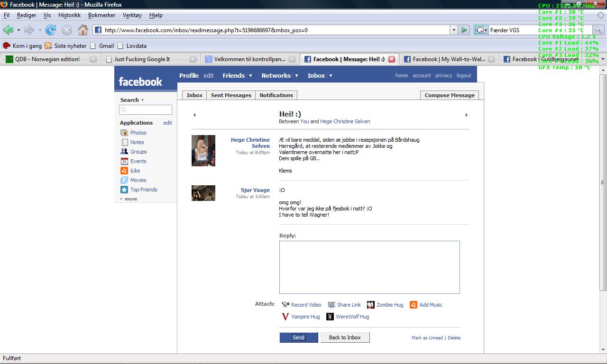Go to previous message with left arrow
Image resolution: width=607 pixels, height=364 pixels.
(194, 115)
